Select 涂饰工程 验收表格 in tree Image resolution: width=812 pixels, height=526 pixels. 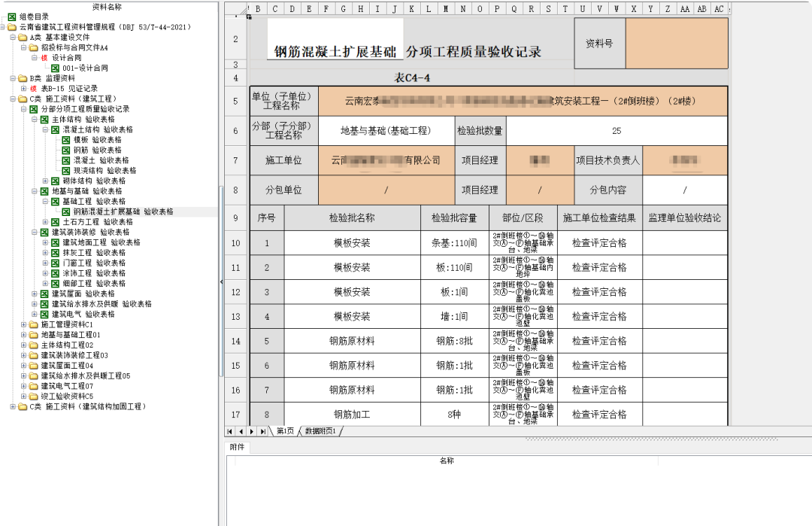(94, 273)
